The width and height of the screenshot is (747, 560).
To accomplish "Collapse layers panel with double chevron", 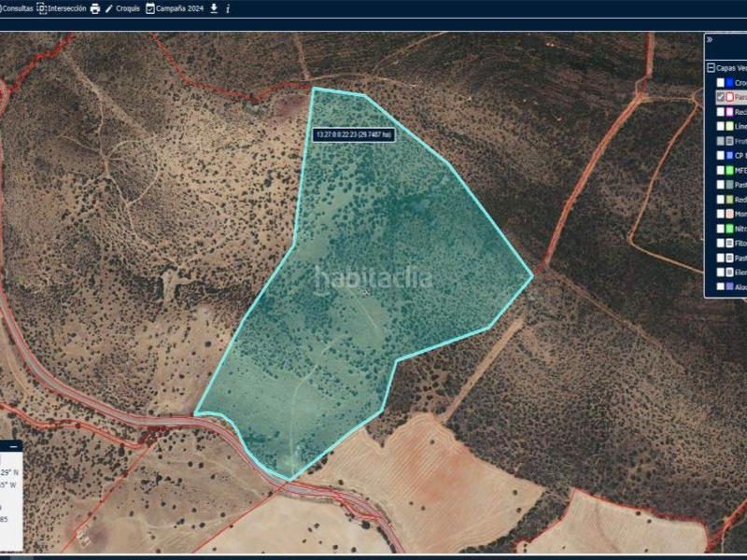I will point(710,40).
